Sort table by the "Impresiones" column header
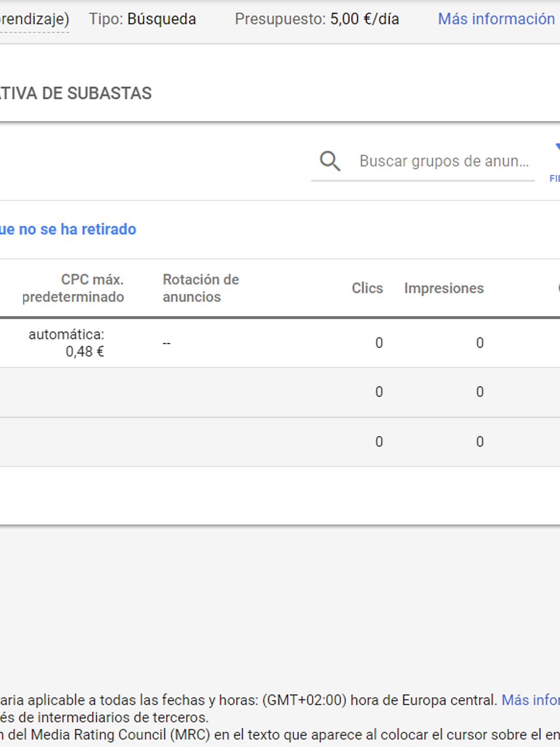This screenshot has height=747, width=560. point(444,288)
